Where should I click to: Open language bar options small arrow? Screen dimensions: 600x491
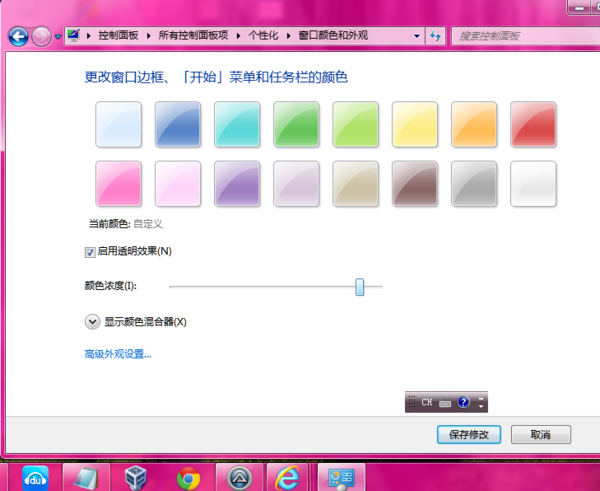pos(481,406)
